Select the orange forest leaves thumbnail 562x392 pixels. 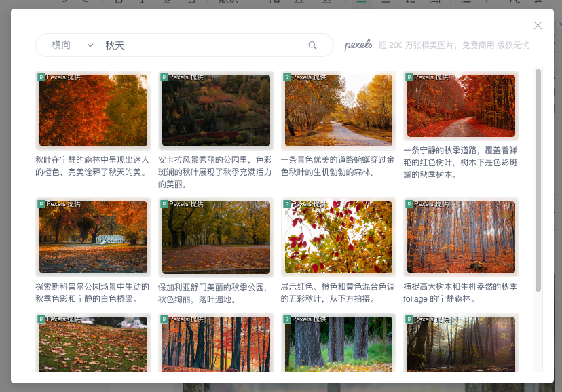click(x=93, y=111)
